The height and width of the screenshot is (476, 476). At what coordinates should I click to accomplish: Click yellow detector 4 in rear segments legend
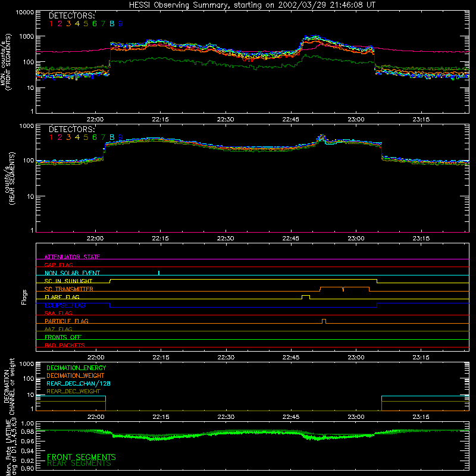(77, 137)
